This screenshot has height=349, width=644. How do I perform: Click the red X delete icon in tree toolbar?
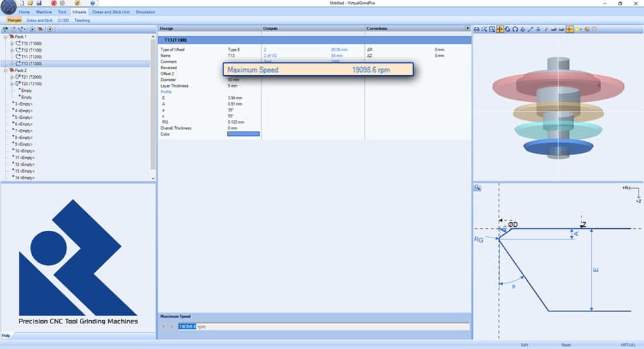[50, 29]
